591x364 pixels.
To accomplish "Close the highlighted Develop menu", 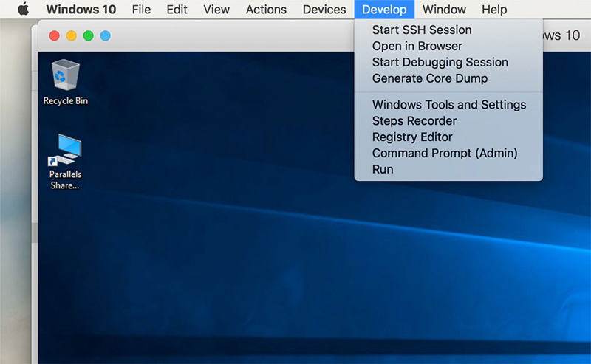I will (x=384, y=9).
